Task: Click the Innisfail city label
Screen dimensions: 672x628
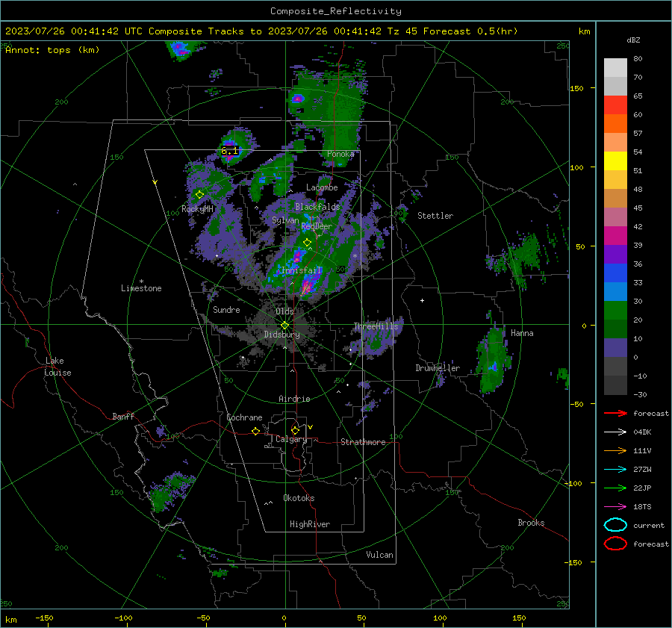Action: [302, 270]
